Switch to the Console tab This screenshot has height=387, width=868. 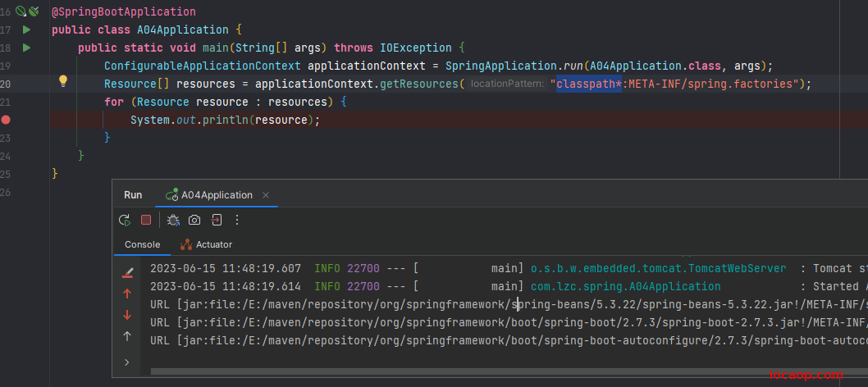click(x=142, y=244)
